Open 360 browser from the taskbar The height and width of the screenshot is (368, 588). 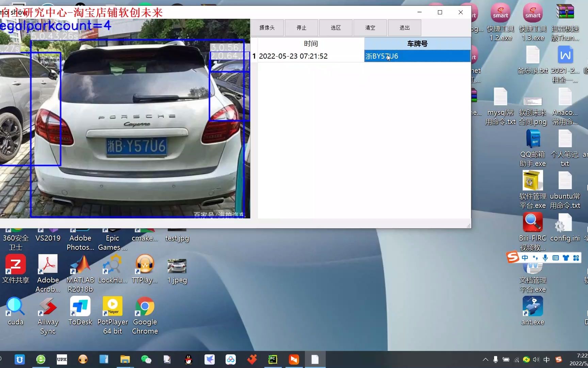click(x=41, y=359)
